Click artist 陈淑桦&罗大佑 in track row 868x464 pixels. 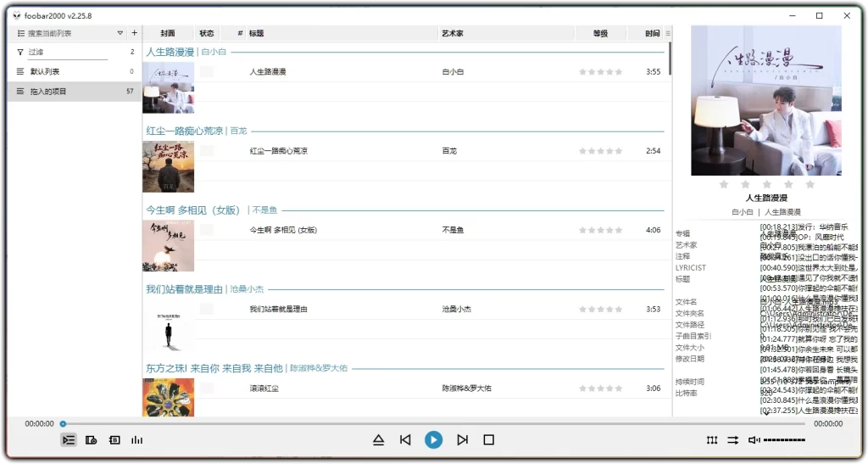[x=467, y=389]
